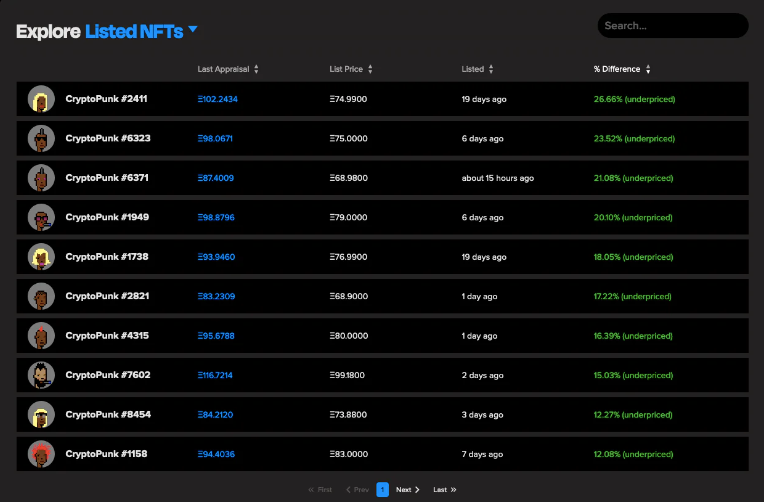Open CryptoPunk #1158 avatar thumbnail
This screenshot has width=764, height=502.
pos(41,454)
